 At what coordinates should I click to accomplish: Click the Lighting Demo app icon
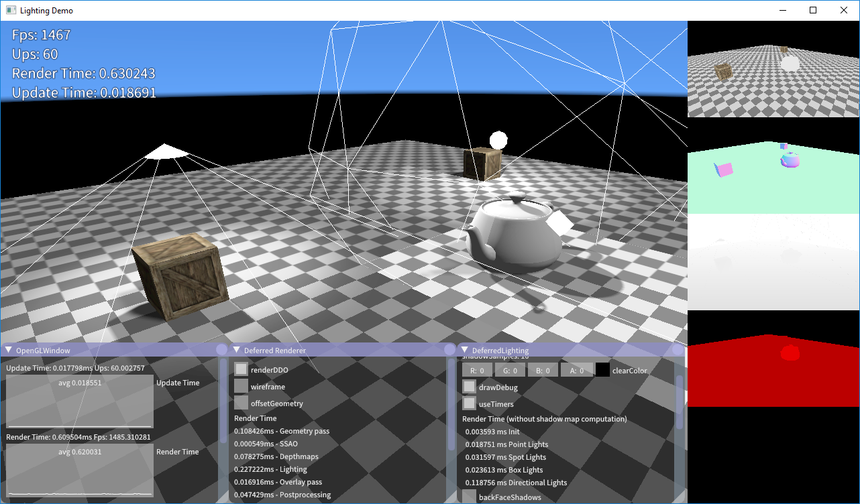click(x=11, y=10)
